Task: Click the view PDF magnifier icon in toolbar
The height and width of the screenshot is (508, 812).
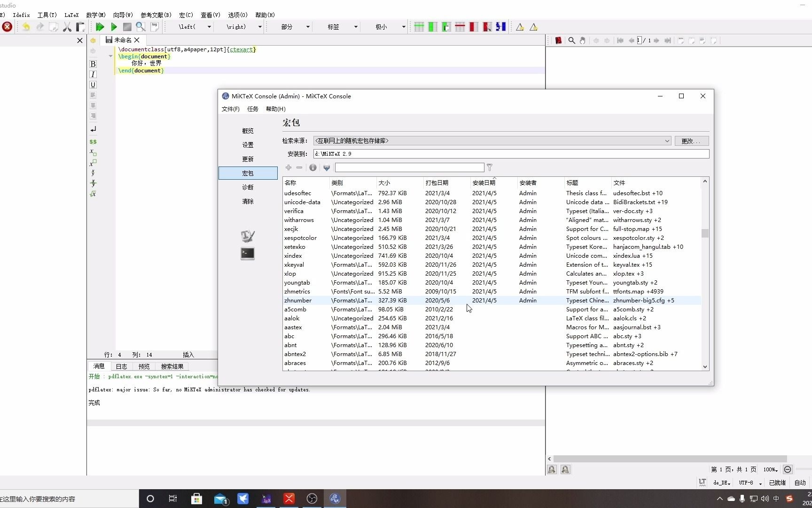Action: [x=141, y=27]
